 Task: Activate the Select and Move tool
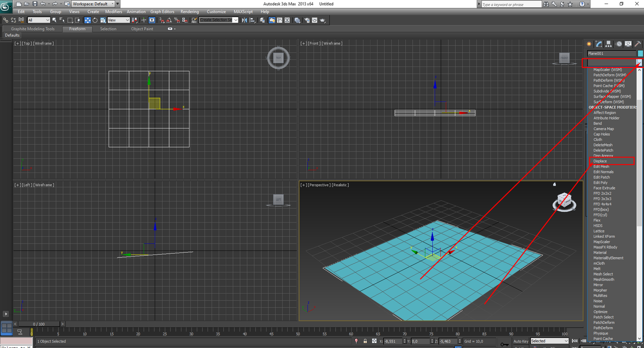tap(88, 20)
